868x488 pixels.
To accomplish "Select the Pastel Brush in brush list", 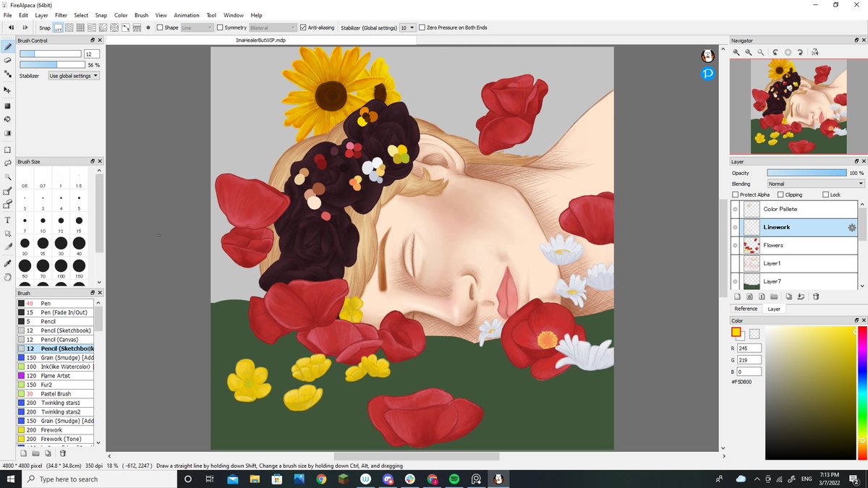I will point(56,394).
